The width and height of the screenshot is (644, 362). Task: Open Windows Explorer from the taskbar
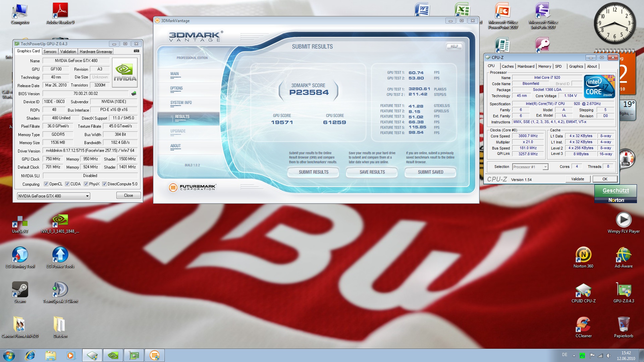(50, 355)
